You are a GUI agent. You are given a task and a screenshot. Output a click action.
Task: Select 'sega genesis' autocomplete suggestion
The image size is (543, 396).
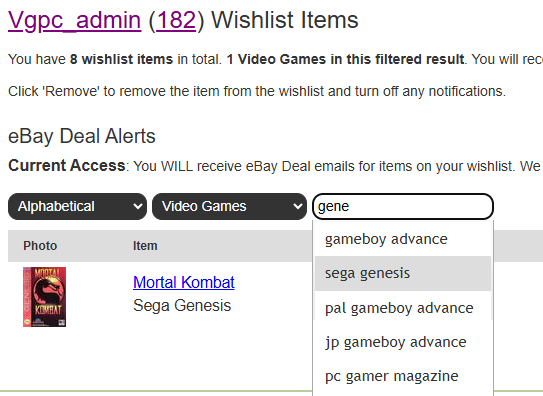403,273
